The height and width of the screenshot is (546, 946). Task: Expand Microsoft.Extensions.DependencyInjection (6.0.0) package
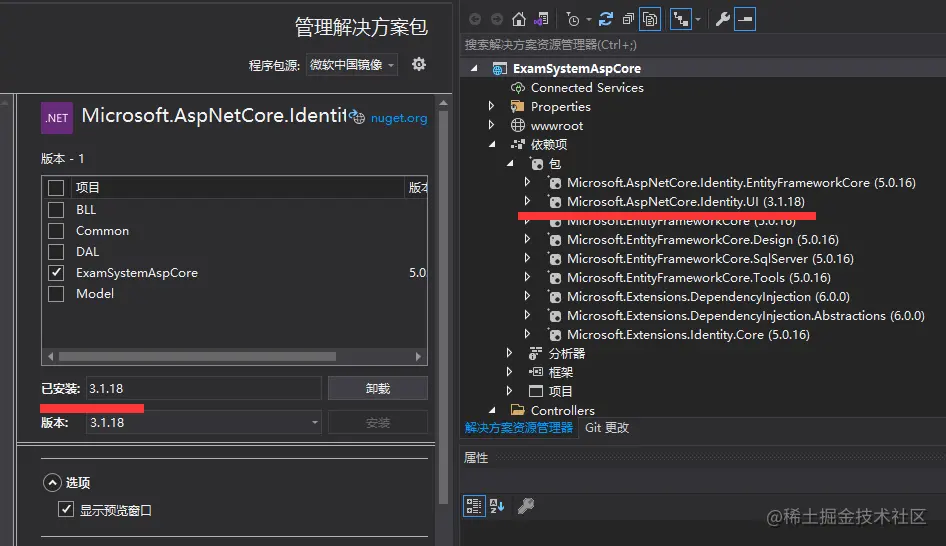pyautogui.click(x=527, y=296)
